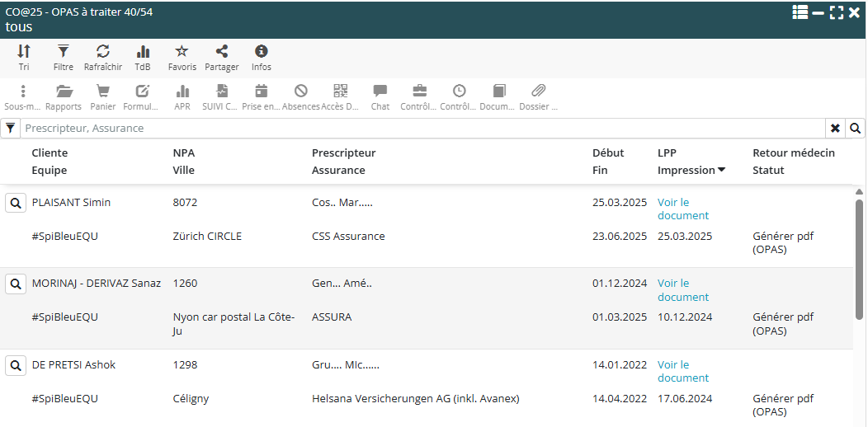This screenshot has height=427, width=868.
Task: Toggle the search bar filter button
Action: coord(10,128)
